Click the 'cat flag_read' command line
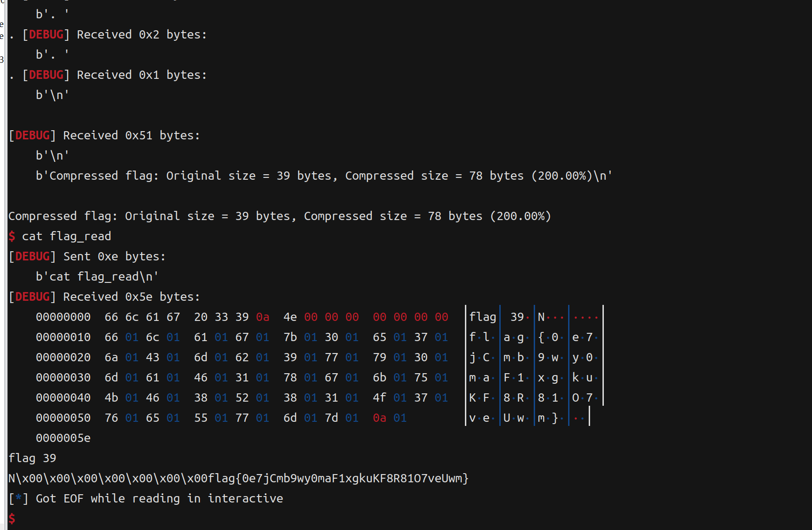Image resolution: width=812 pixels, height=530 pixels. click(x=60, y=236)
